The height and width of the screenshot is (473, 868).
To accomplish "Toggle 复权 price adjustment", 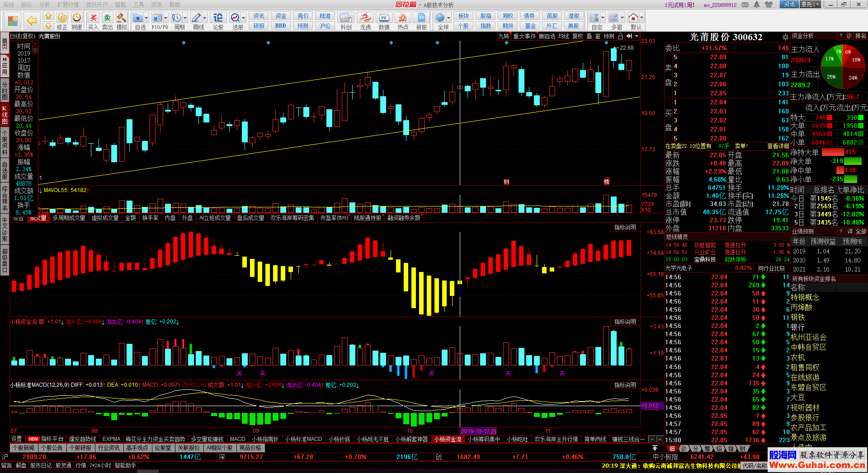I will pos(578,36).
